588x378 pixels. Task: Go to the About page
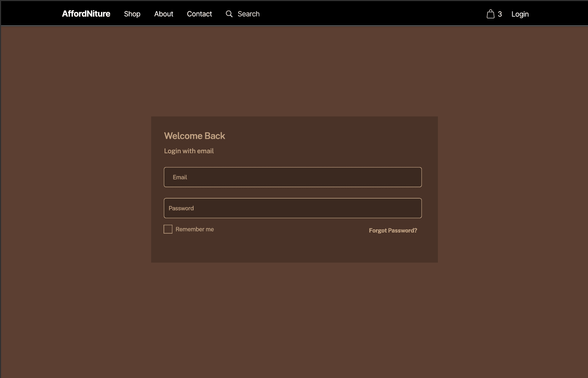click(x=164, y=14)
